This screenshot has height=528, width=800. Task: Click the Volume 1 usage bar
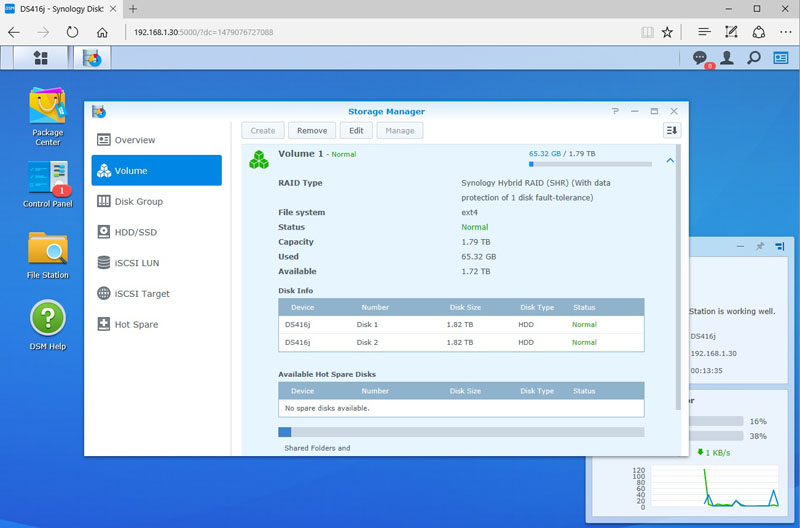coord(590,164)
